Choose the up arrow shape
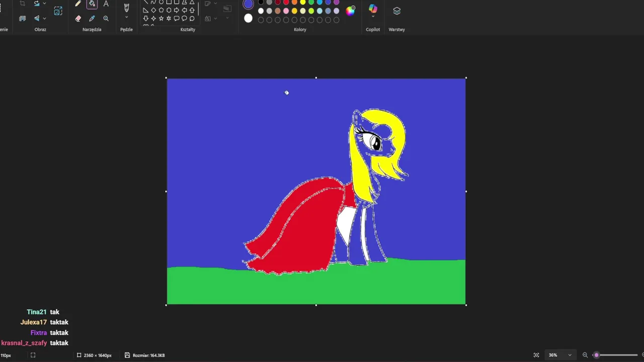Viewport: 644px width, 362px height. [192, 10]
